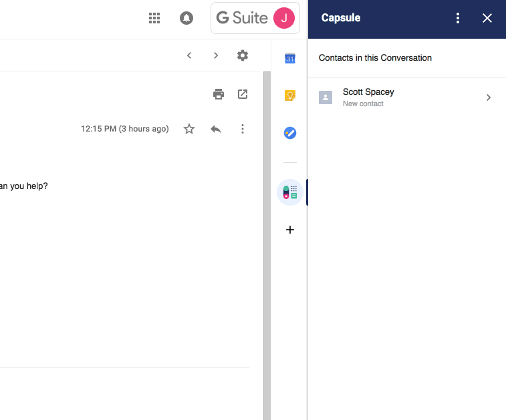Open the G Suite account avatar J
The width and height of the screenshot is (506, 420).
(x=284, y=18)
